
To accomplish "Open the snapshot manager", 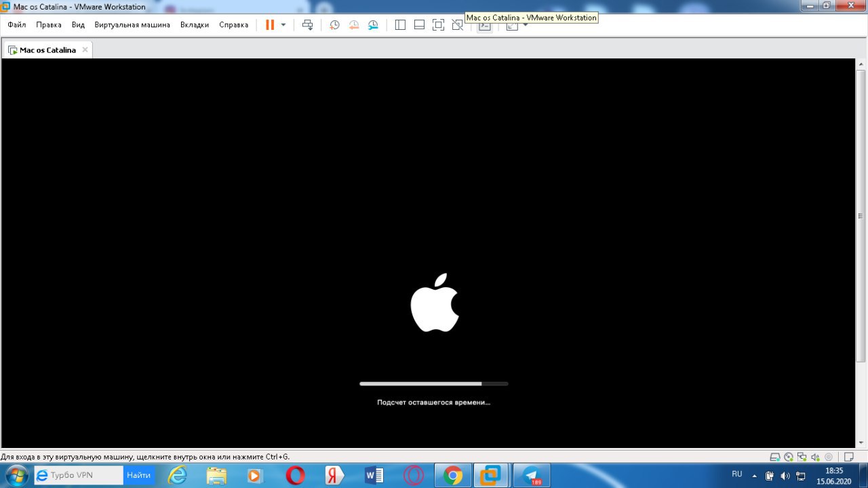I will pos(373,24).
